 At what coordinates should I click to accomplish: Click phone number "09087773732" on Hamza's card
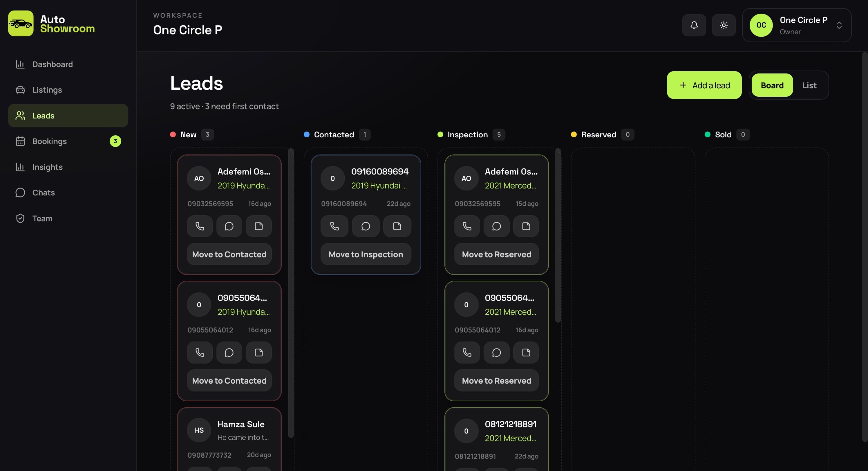(x=209, y=455)
